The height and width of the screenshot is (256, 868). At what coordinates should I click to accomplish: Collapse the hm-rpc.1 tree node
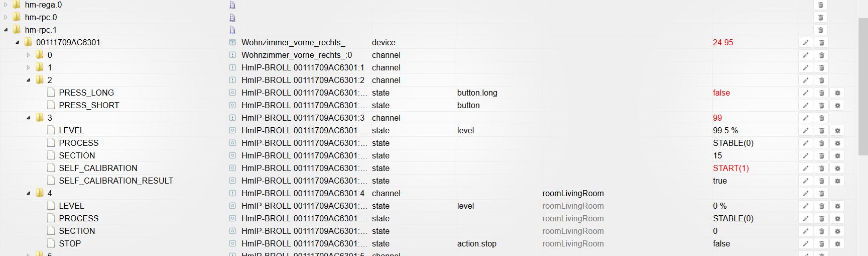[x=6, y=30]
